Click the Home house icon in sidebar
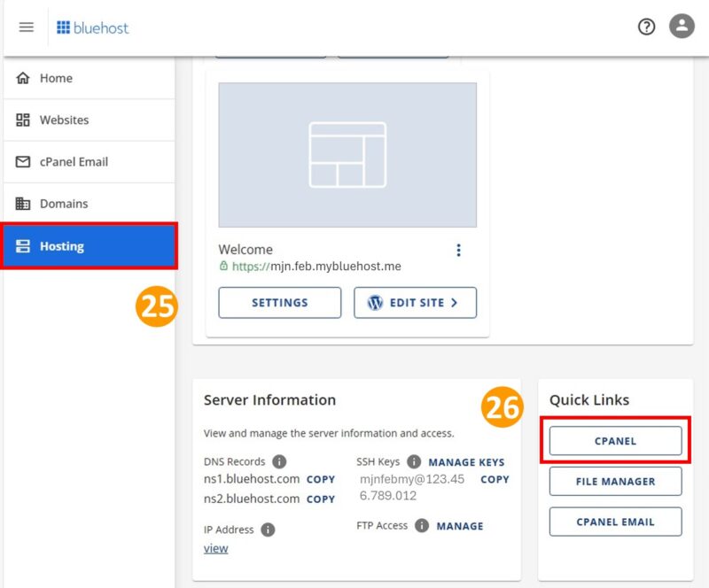Viewport: 709px width, 588px height. coord(23,78)
